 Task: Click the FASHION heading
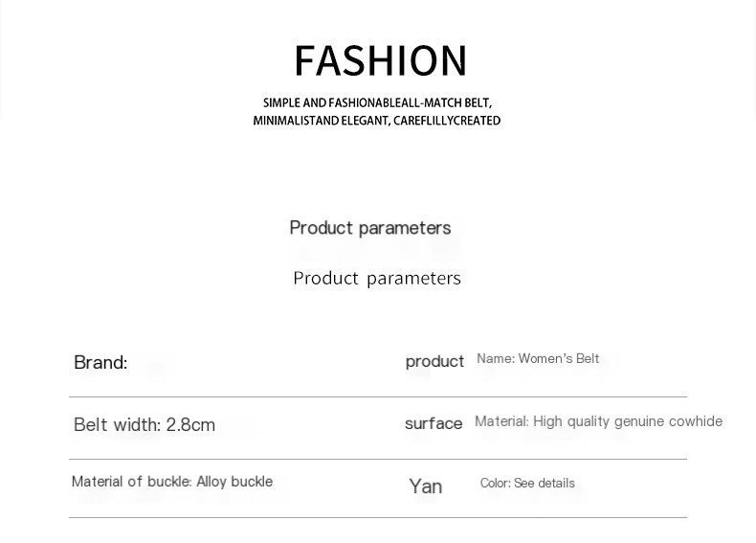tap(380, 60)
